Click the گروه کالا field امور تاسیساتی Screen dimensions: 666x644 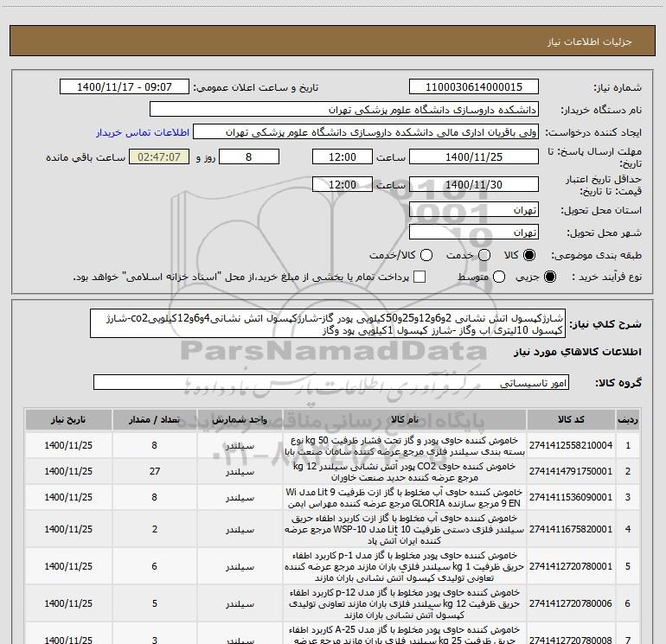click(x=331, y=382)
